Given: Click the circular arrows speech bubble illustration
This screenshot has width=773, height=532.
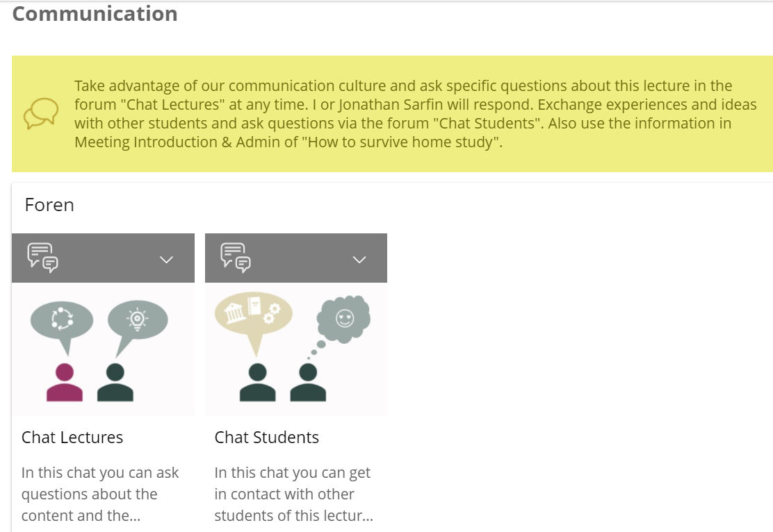Looking at the screenshot, I should (61, 320).
